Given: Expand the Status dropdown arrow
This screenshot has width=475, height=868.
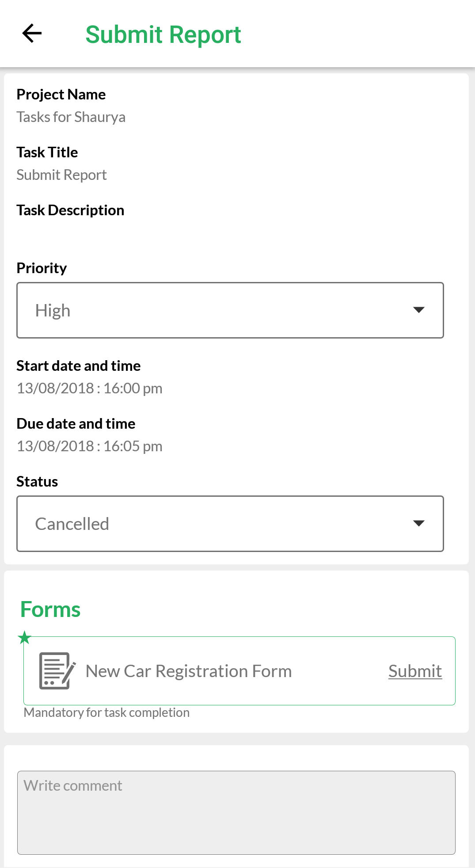Looking at the screenshot, I should click(418, 523).
